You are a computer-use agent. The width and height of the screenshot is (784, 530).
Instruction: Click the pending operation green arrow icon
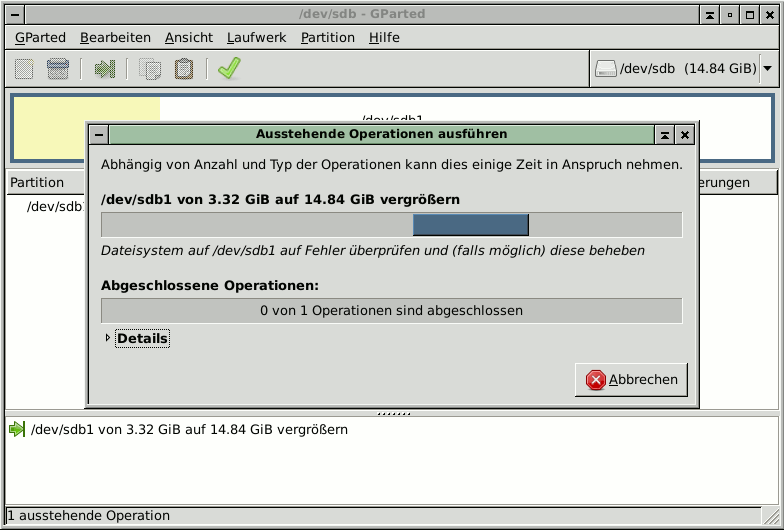(17, 430)
